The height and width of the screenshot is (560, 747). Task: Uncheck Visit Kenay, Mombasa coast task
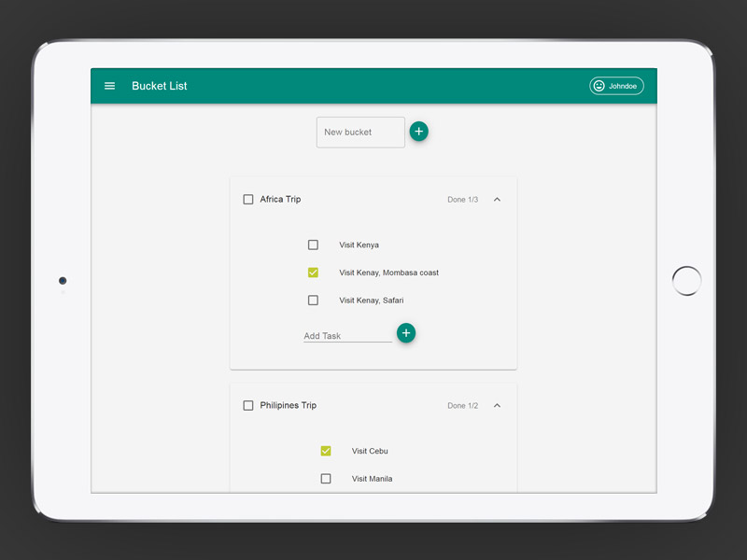pos(313,273)
